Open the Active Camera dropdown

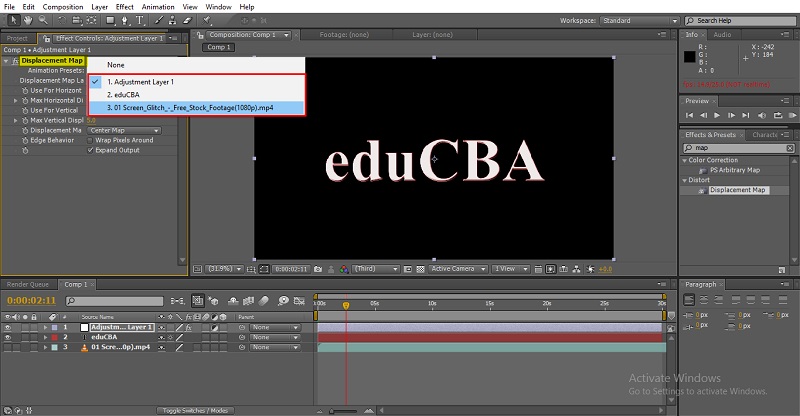coord(458,269)
